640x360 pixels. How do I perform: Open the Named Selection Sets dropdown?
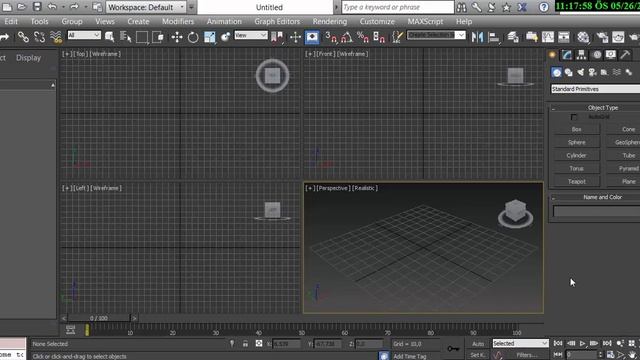(436, 36)
